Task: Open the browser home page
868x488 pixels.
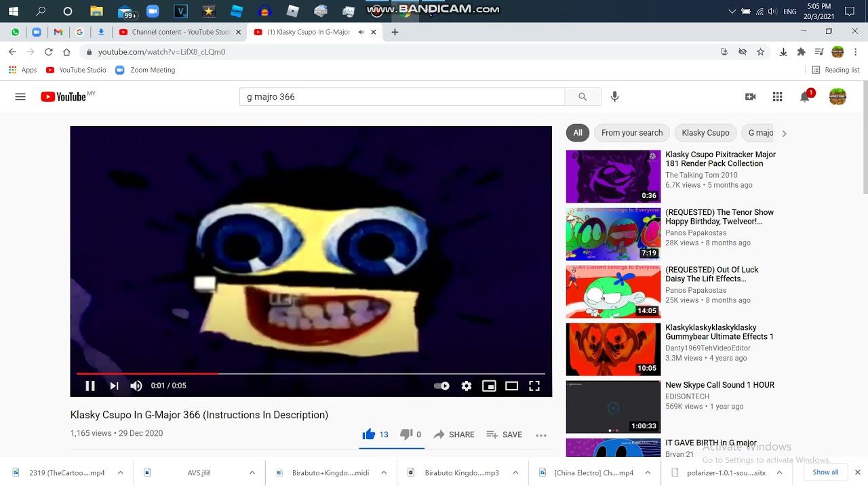Action: tap(66, 52)
